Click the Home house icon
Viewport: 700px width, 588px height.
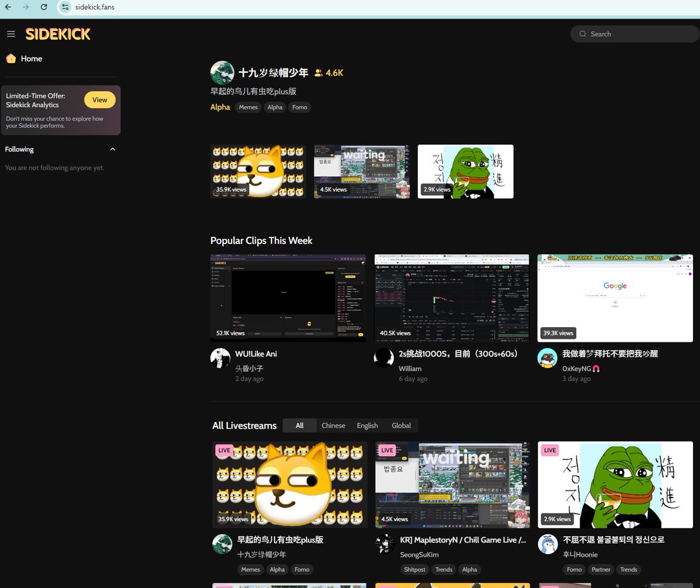[10, 58]
